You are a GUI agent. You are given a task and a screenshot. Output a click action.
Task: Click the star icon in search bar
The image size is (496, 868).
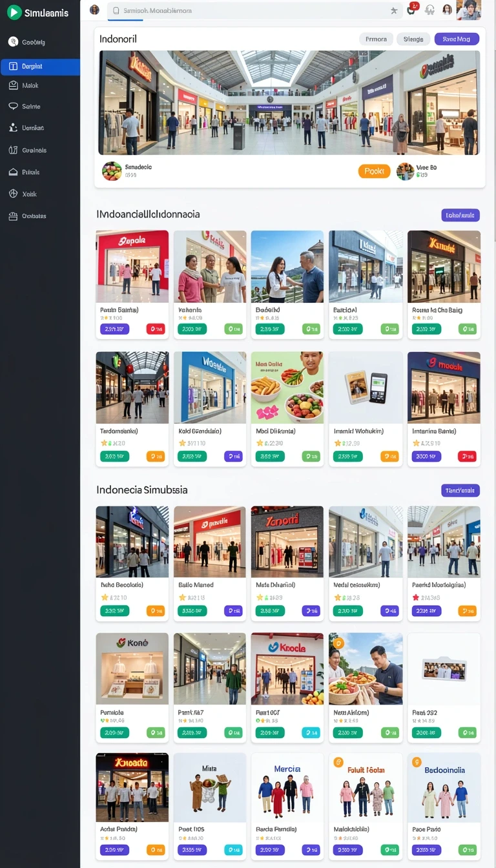pos(394,10)
